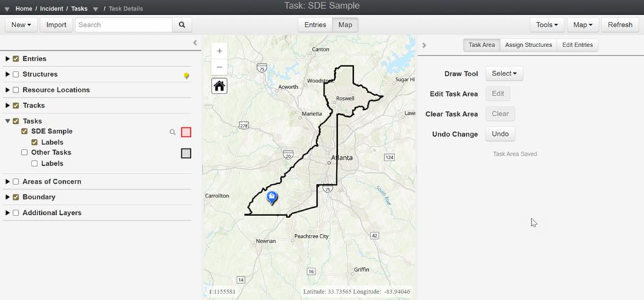Uncheck the SDE Sample checkbox

click(x=24, y=132)
